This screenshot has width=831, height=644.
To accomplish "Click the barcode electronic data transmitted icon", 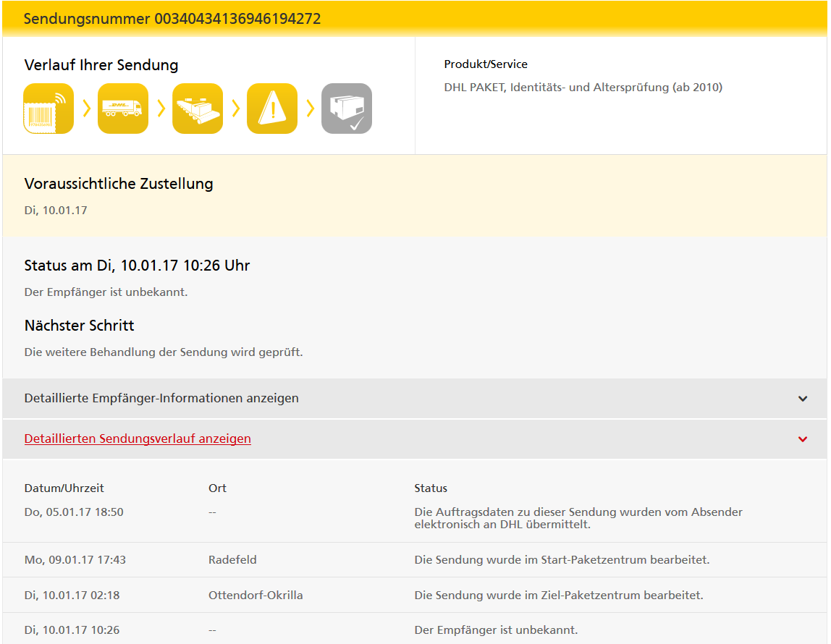I will click(x=48, y=109).
